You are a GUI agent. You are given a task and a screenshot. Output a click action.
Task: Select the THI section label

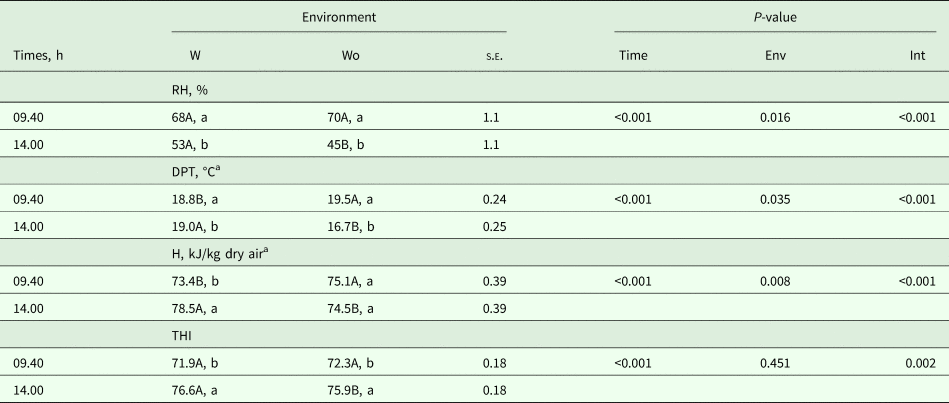pyautogui.click(x=183, y=335)
